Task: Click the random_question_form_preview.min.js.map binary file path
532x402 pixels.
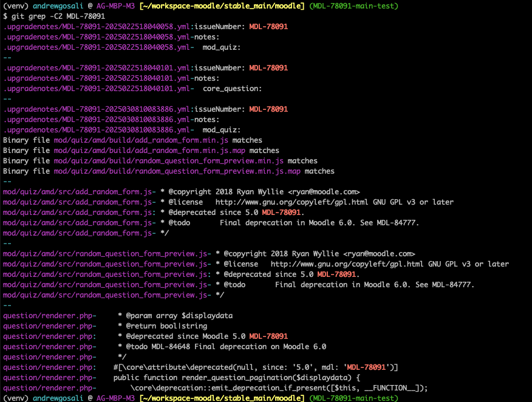Action: pyautogui.click(x=177, y=171)
